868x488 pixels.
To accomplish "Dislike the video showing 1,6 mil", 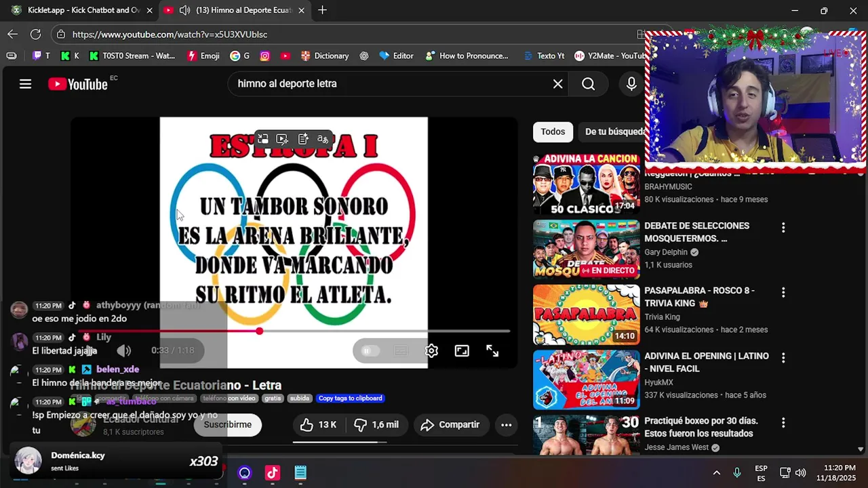I will click(x=376, y=425).
